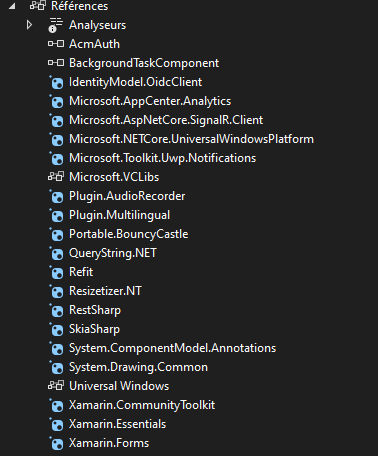This screenshot has width=378, height=456.
Task: Click the Resizetizer.NT package icon
Action: 57,291
